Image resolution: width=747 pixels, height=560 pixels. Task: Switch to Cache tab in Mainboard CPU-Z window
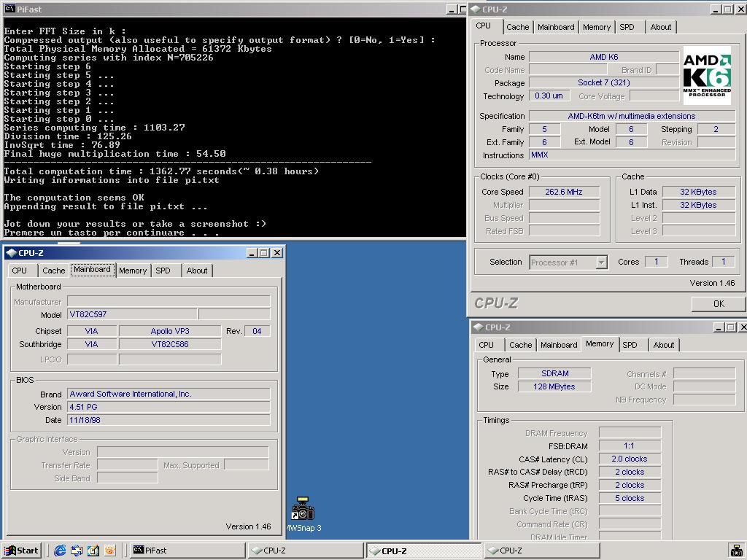(53, 271)
